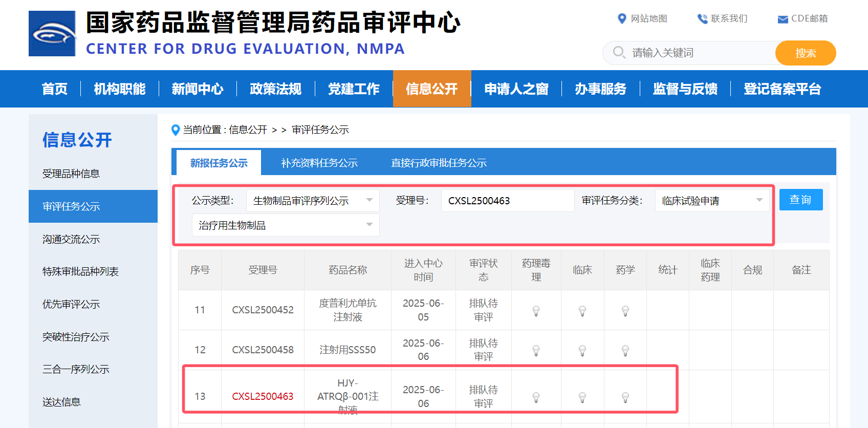Viewport: 868px width, 428px height.
Task: Click 临床 bulb icon for CXSL2500452
Action: tap(582, 311)
